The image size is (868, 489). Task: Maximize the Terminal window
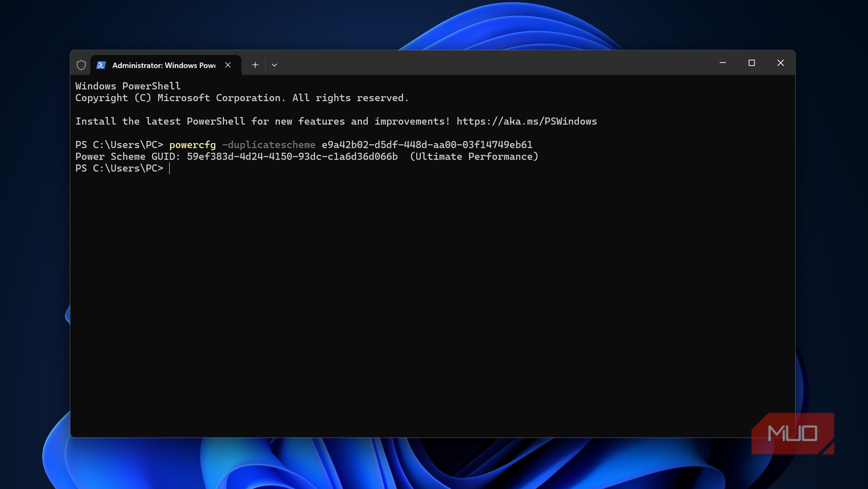click(752, 63)
